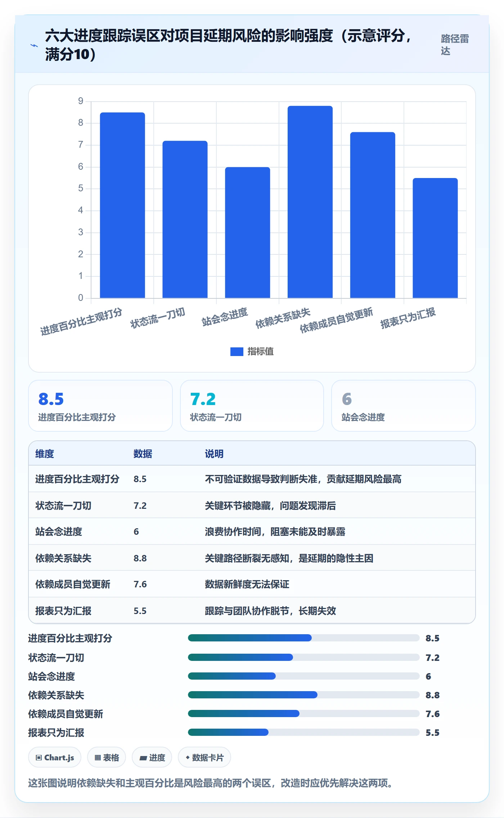
Task: Toggle the 指标值 legend color swatch
Action: coord(237,351)
